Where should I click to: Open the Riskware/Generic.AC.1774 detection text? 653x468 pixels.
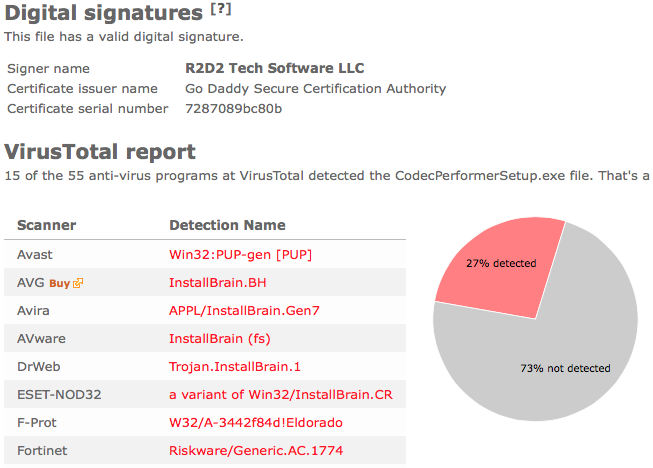[256, 451]
